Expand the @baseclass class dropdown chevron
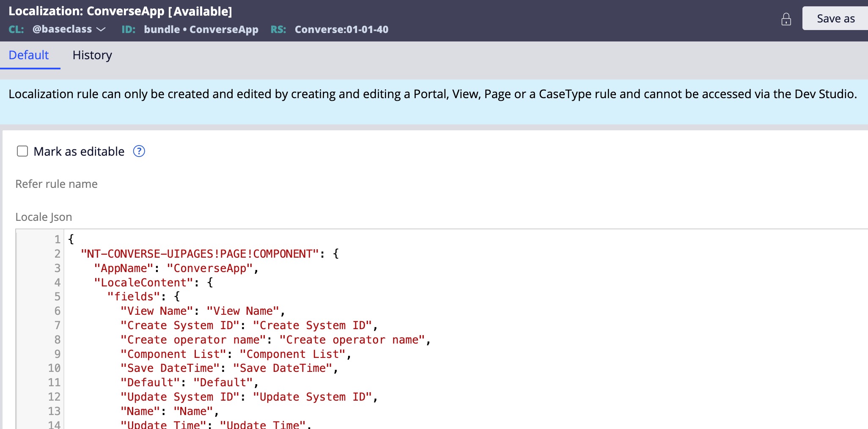The image size is (868, 429). [101, 29]
